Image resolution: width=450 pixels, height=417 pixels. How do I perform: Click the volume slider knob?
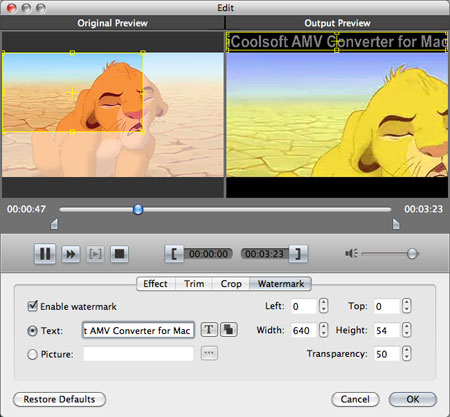(412, 254)
